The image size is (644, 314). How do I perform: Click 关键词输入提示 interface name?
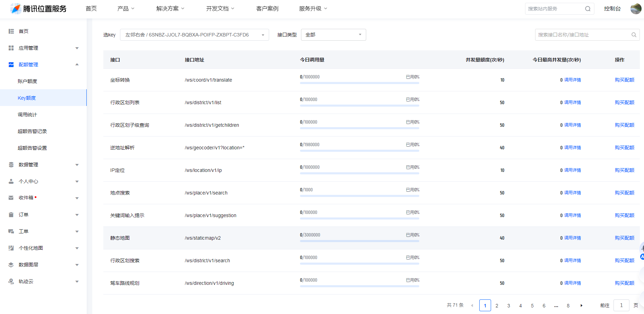pos(127,215)
